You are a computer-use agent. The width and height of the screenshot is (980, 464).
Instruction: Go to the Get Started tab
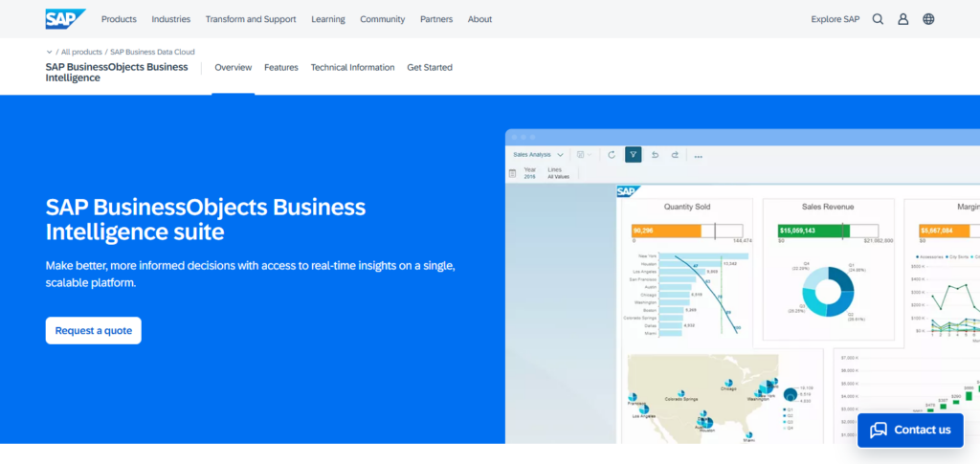coord(430,67)
